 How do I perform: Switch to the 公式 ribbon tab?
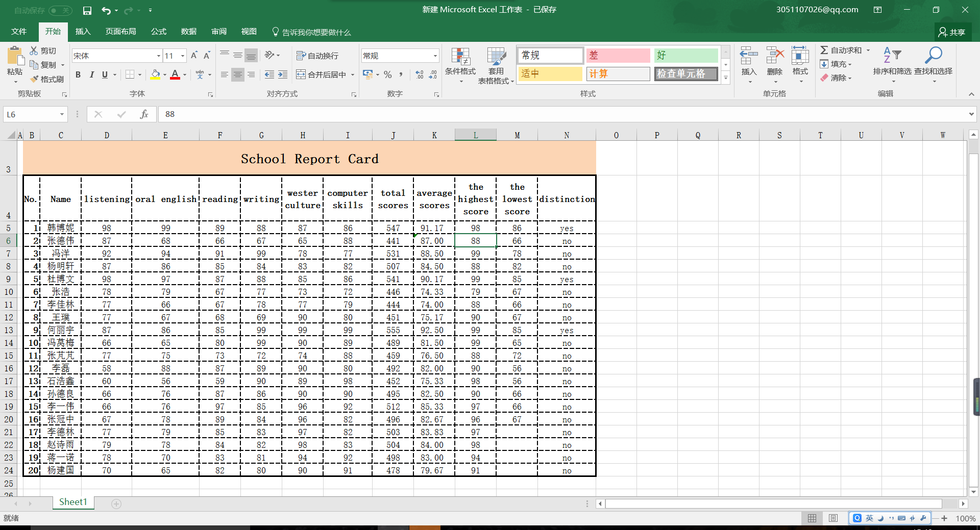158,32
